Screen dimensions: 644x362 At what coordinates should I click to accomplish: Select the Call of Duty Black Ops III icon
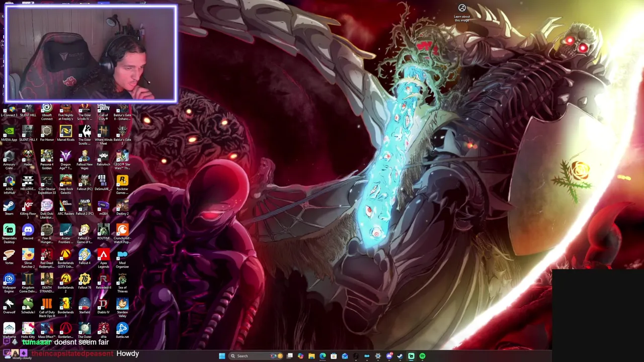click(x=47, y=308)
